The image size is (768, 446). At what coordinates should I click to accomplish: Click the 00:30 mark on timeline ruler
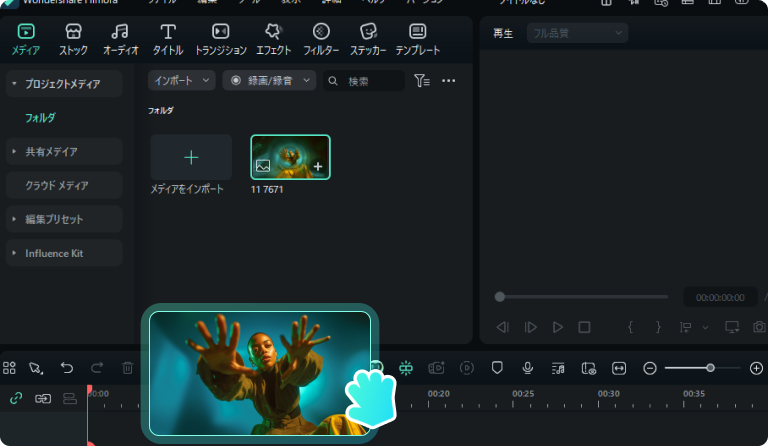tap(608, 394)
